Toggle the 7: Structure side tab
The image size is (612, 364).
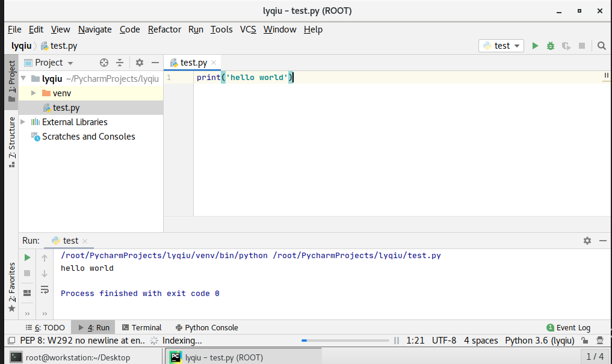click(x=11, y=143)
